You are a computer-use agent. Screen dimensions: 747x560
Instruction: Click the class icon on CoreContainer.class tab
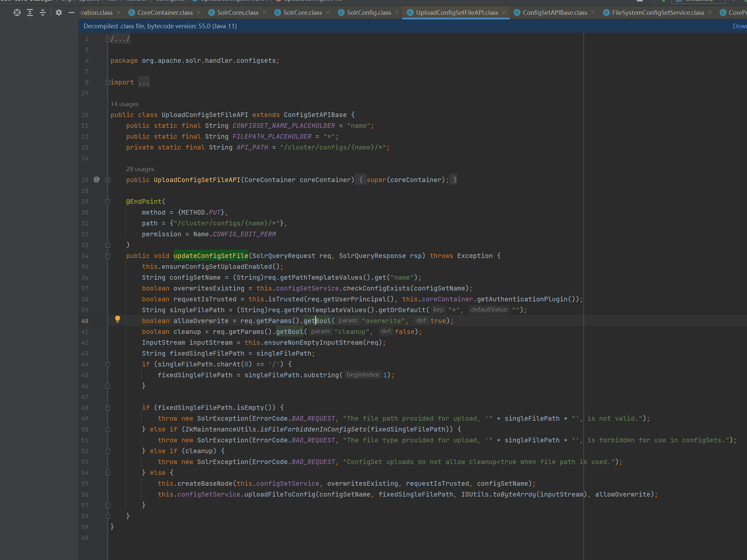(132, 12)
